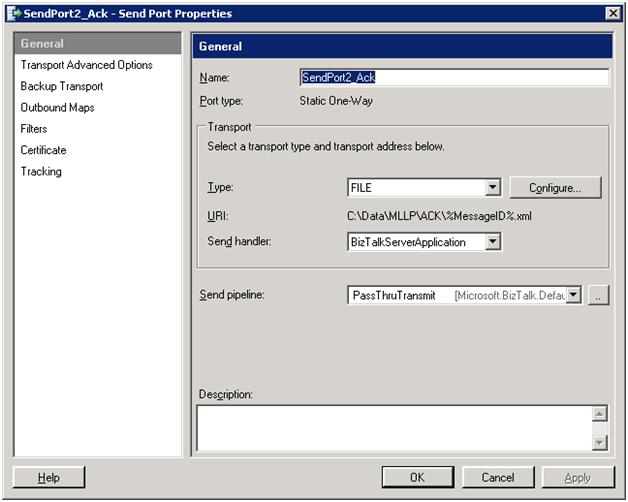Go to Outbound Maps page
The width and height of the screenshot is (628, 502).
pyautogui.click(x=57, y=107)
